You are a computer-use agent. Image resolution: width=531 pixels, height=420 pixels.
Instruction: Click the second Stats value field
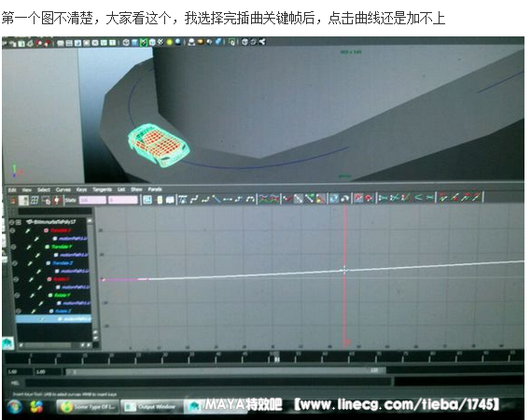tap(122, 200)
